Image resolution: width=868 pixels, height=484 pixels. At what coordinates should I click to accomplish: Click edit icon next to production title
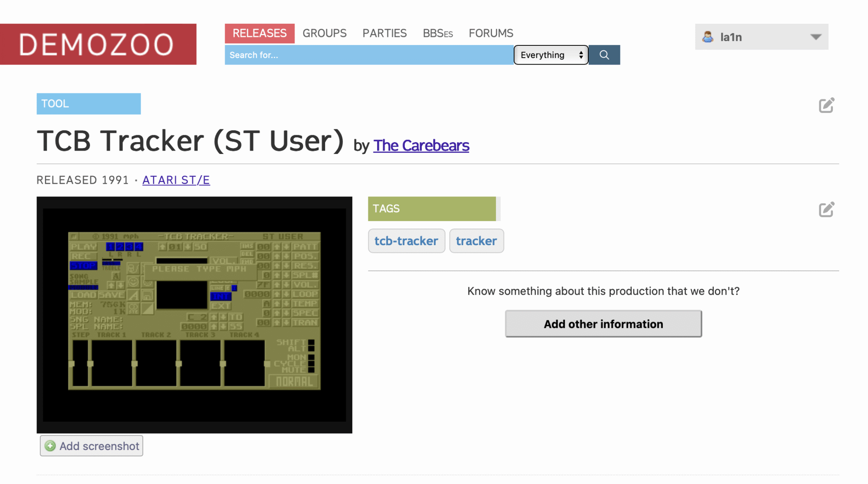pos(826,105)
